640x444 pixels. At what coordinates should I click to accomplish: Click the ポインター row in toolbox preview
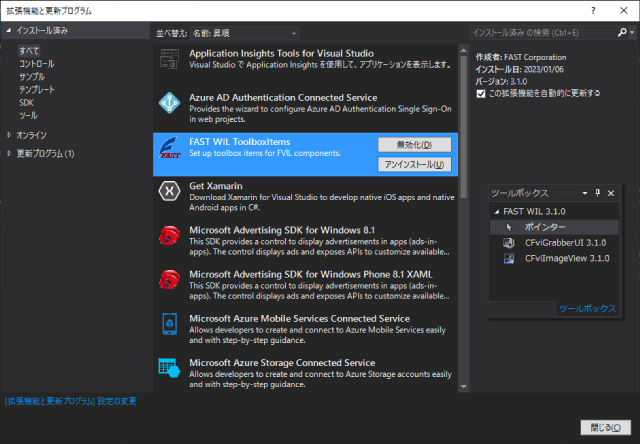pyautogui.click(x=554, y=227)
